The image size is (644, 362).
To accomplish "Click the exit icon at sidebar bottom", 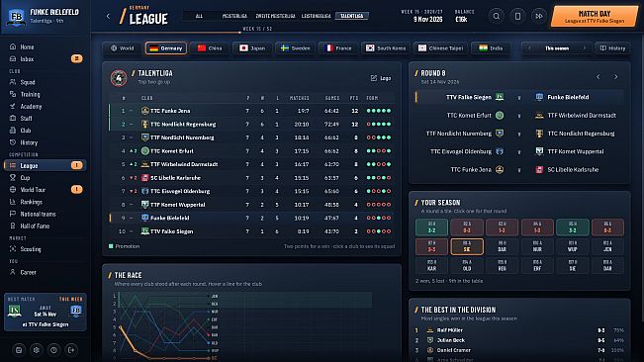I will [71, 350].
